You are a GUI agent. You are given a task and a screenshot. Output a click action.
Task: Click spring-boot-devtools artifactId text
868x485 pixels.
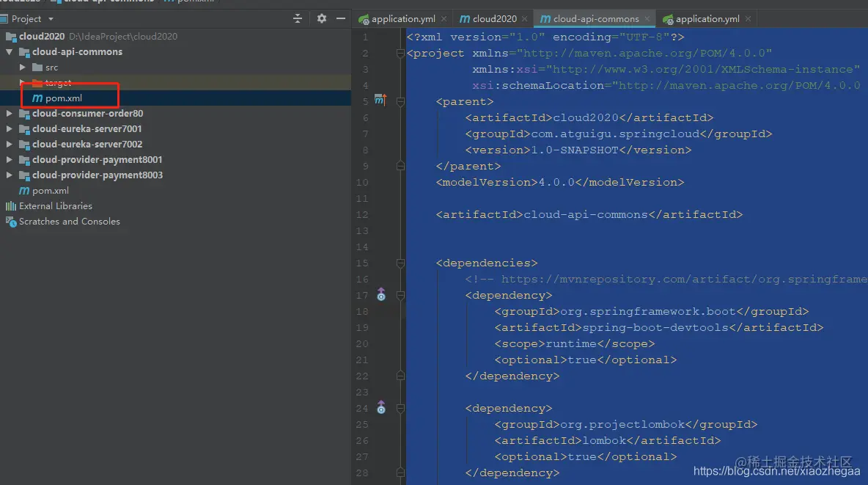655,327
